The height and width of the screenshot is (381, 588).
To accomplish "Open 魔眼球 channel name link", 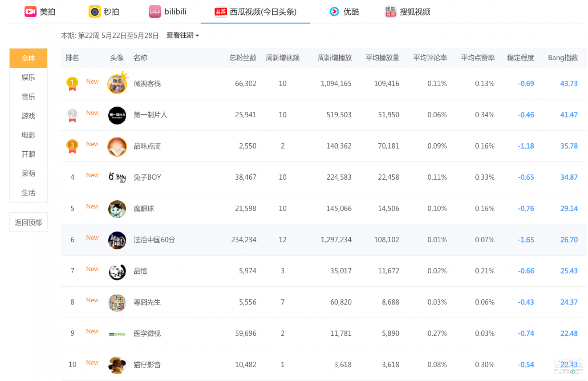I will (144, 208).
